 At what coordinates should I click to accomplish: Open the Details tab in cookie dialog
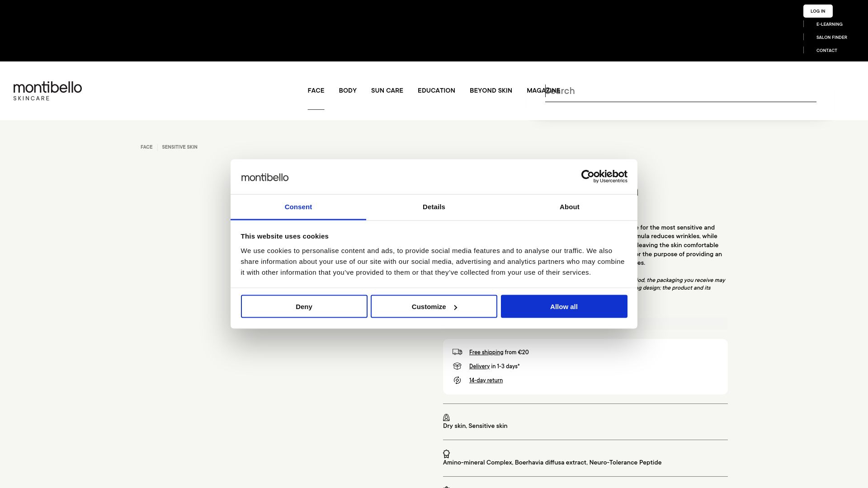click(434, 207)
